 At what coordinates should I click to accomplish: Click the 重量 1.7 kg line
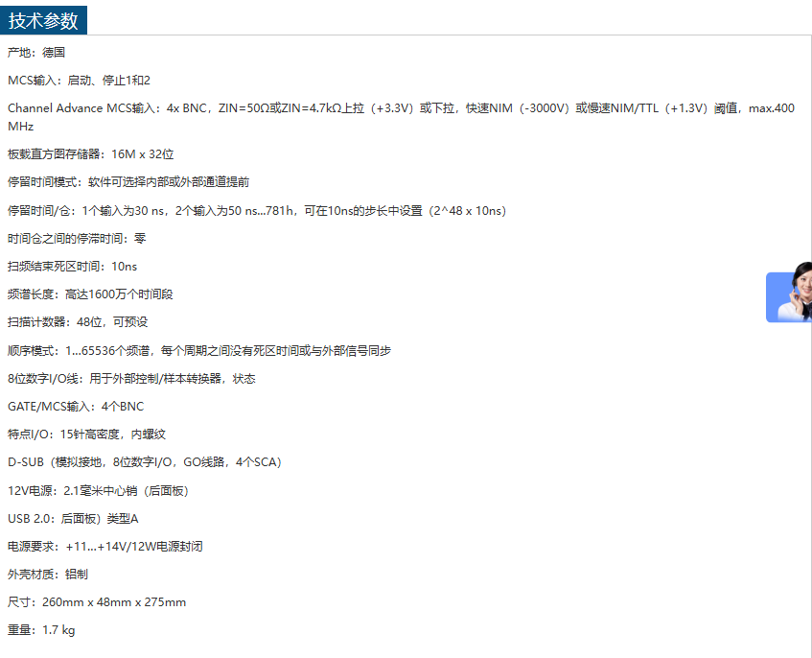click(x=41, y=630)
